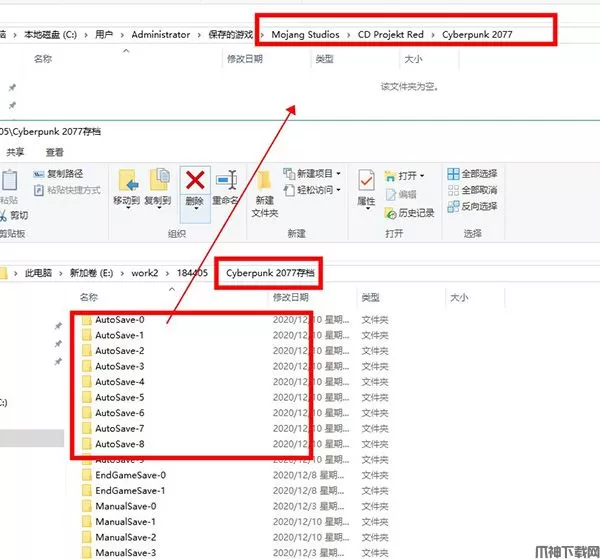Viewport: 600px width, 559px height.
Task: Click CD Projekt Red in the breadcrumb path
Action: (391, 34)
